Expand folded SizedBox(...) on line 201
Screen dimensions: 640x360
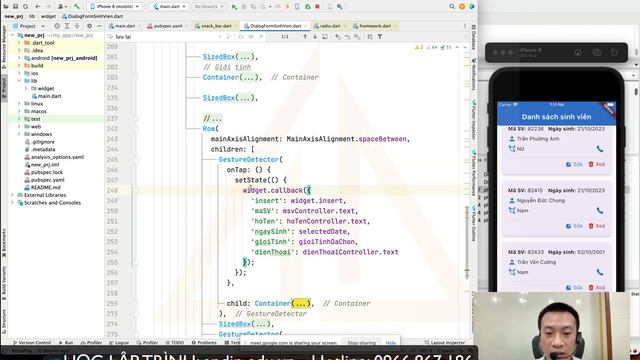point(248,57)
